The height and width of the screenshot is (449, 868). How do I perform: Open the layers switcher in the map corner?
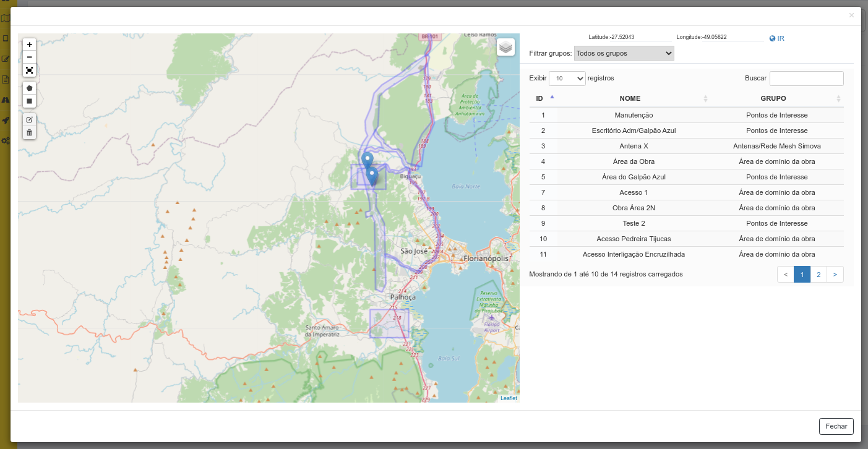coord(505,46)
